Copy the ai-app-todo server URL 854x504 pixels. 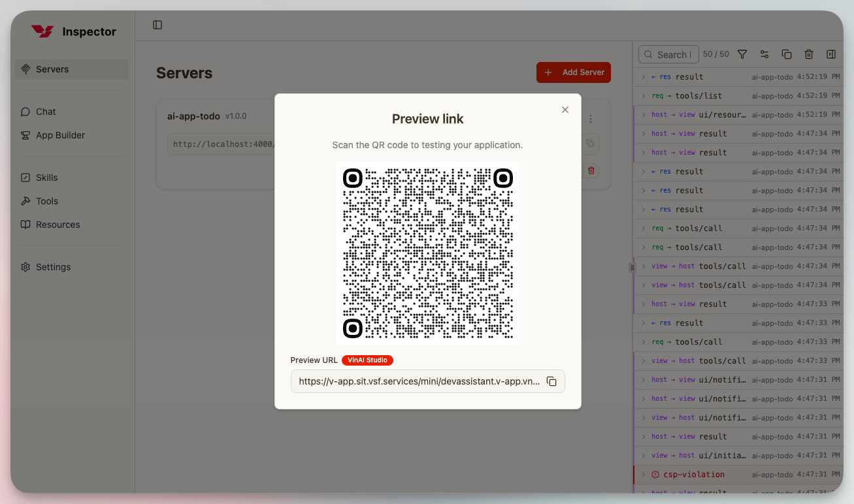tap(591, 143)
